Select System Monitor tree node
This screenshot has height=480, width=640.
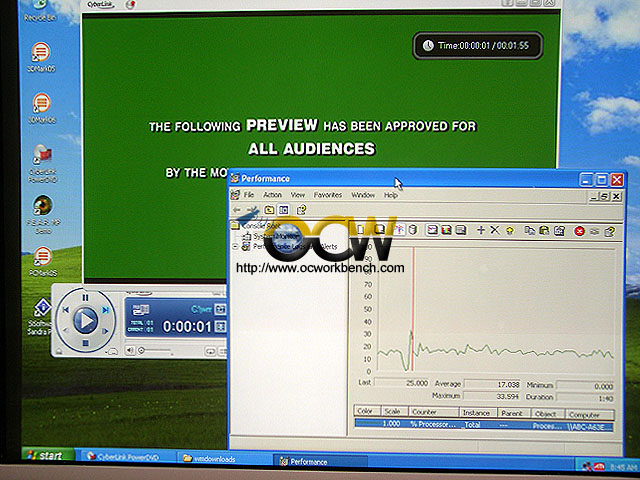[x=272, y=236]
